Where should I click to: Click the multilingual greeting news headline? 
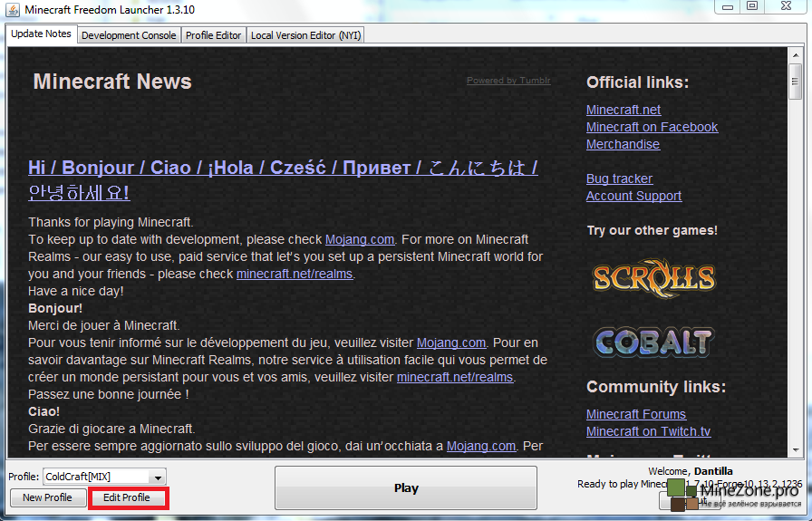pyautogui.click(x=283, y=169)
